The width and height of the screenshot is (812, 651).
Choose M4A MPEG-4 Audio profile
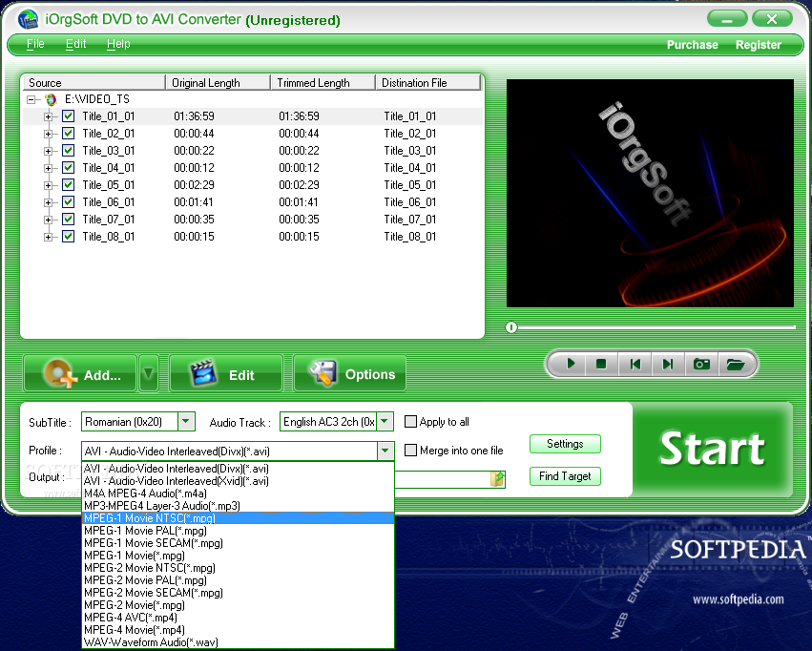pos(239,493)
